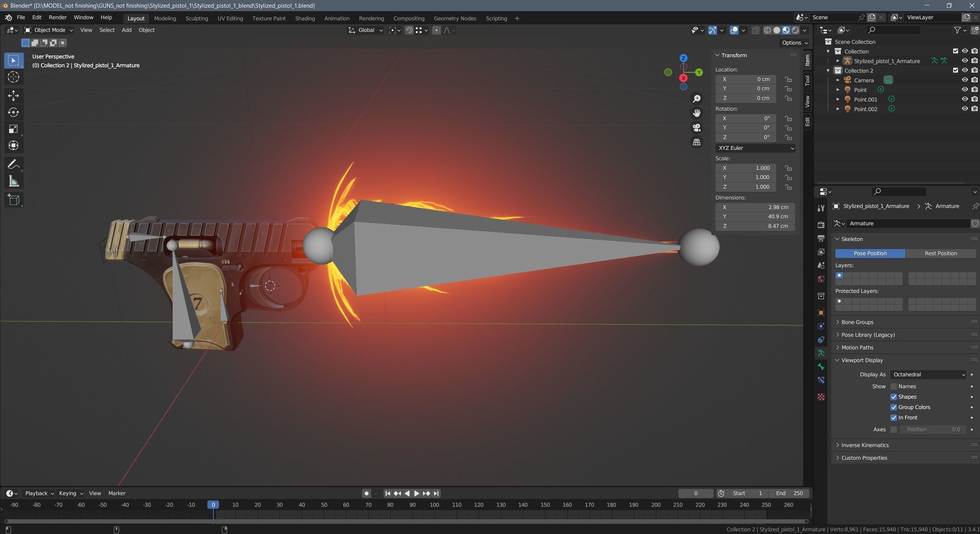Screen dimensions: 980x534
Task: Open the Output properties tab
Action: click(821, 238)
